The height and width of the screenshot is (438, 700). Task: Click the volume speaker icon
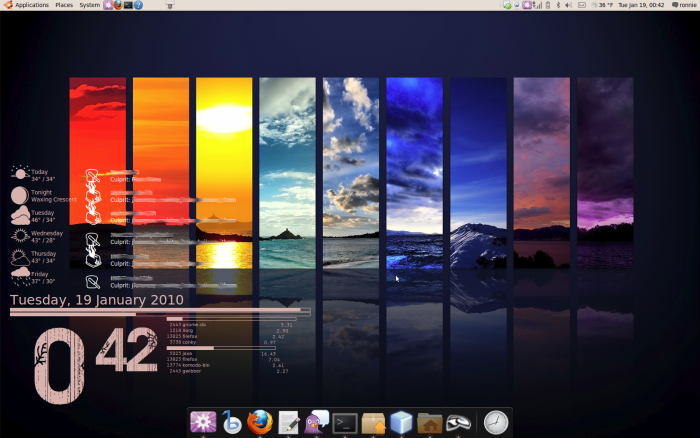pos(568,5)
